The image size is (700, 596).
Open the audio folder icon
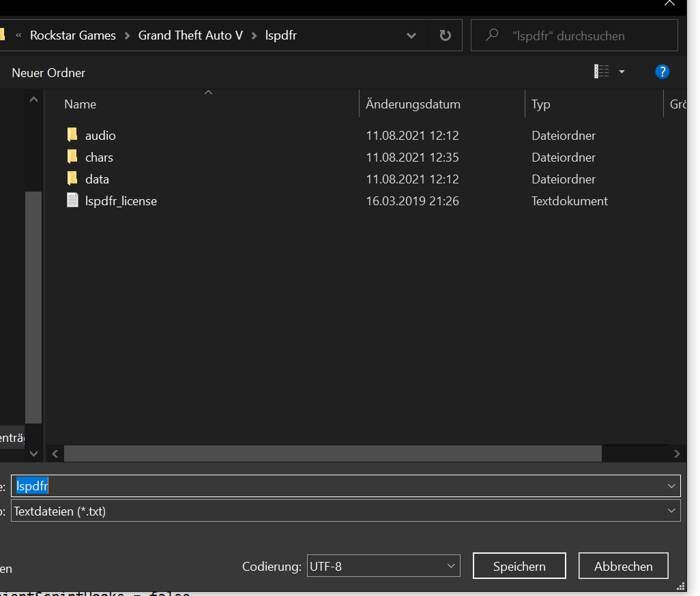[72, 135]
